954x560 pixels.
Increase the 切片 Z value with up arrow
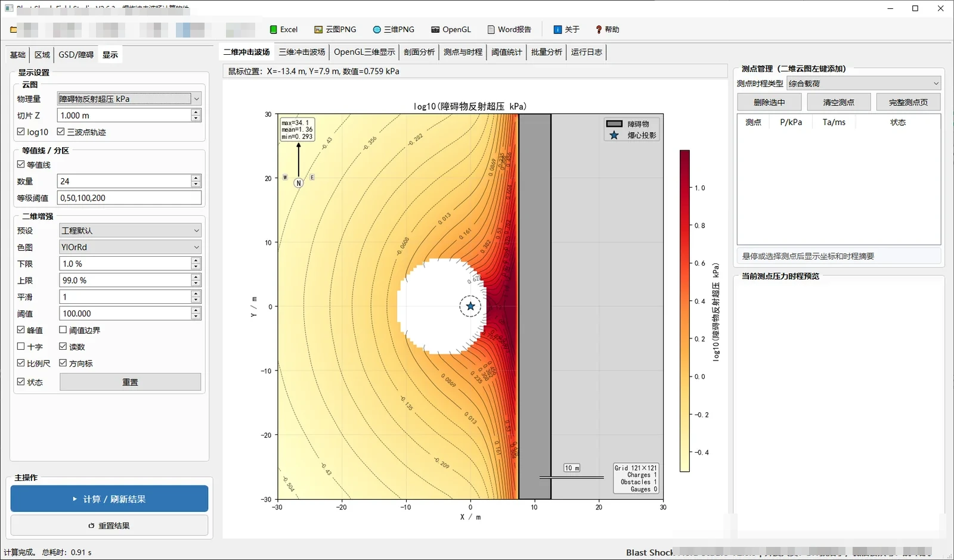(196, 112)
